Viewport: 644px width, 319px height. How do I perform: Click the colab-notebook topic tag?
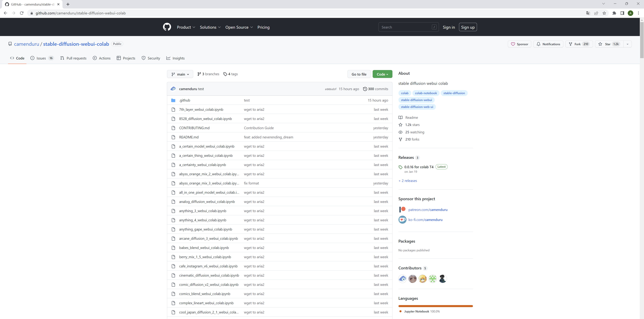click(426, 93)
